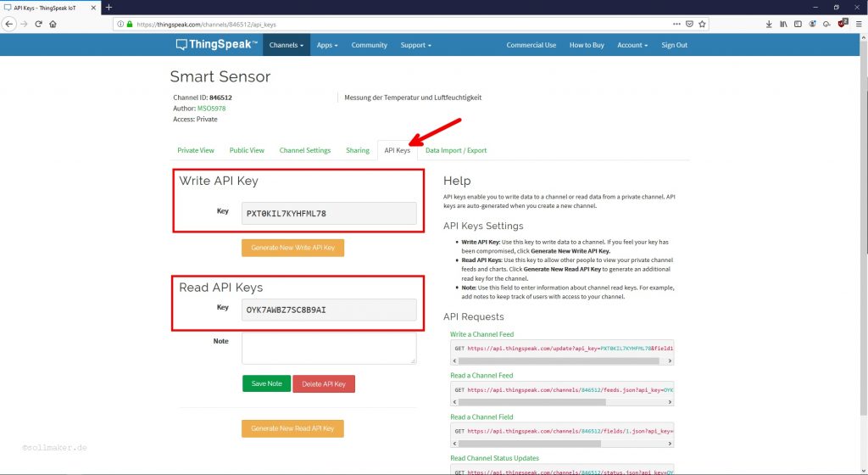Switch to the Public View tab
The width and height of the screenshot is (868, 475).
[x=247, y=150]
